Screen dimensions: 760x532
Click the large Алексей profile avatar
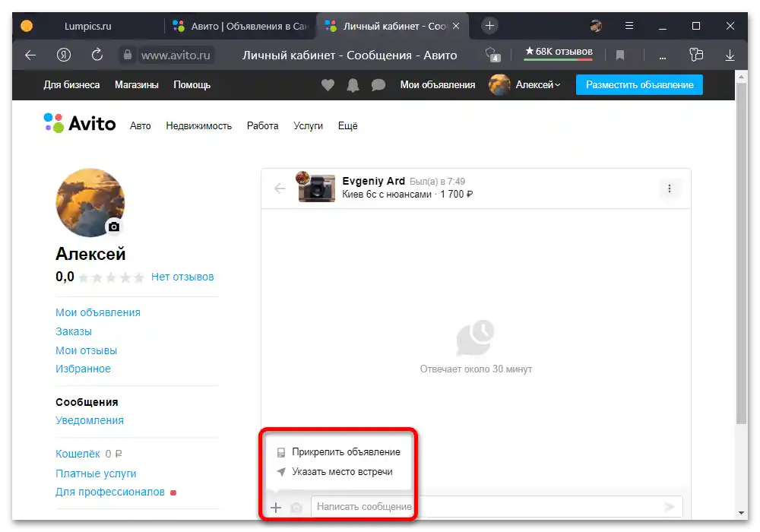90,202
